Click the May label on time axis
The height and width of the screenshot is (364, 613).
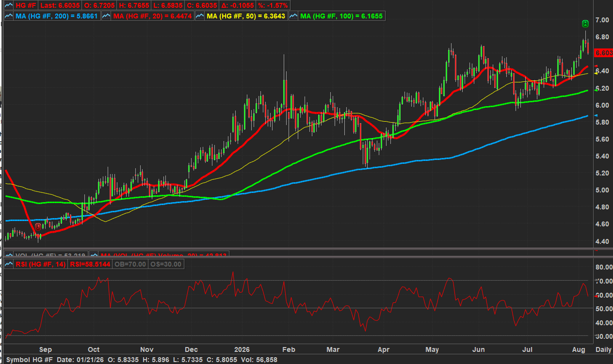432,349
